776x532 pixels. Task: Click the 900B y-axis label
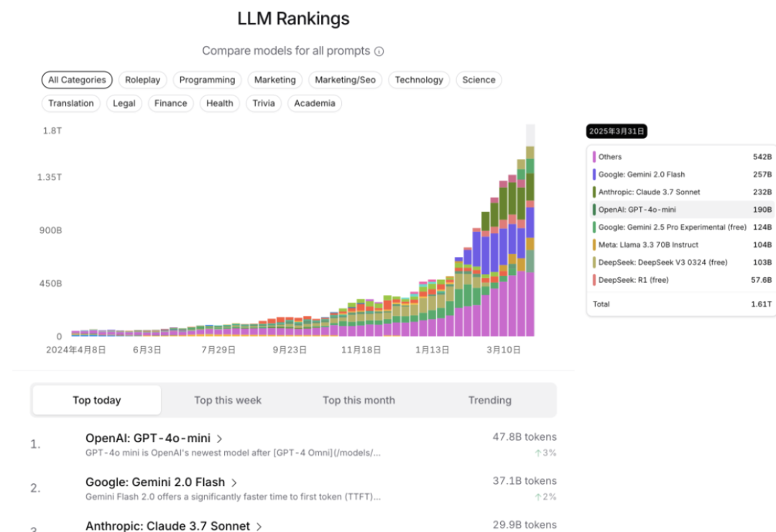[50, 230]
